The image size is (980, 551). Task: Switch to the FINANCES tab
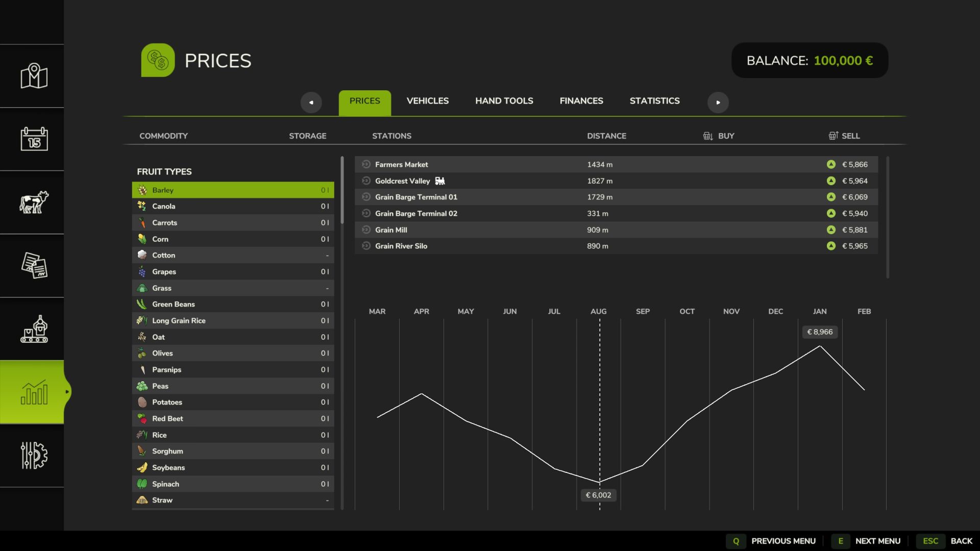(581, 101)
